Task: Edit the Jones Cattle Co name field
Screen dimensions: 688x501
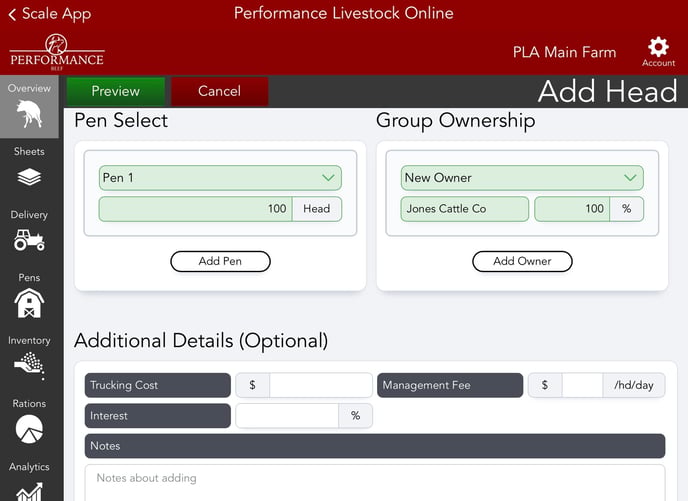Action: (464, 209)
